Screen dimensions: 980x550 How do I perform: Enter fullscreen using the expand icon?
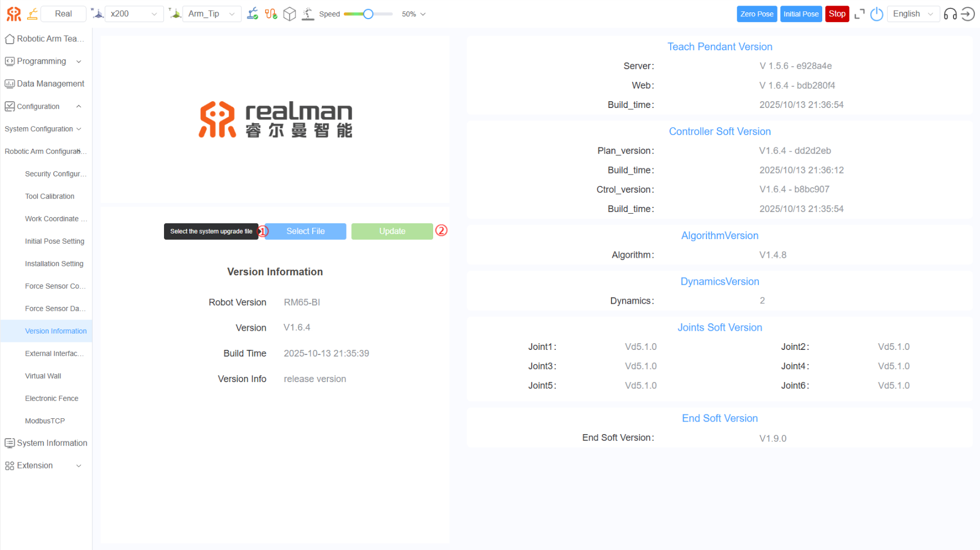click(860, 14)
